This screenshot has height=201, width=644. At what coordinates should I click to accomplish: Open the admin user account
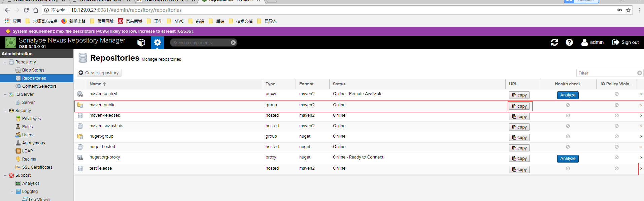[592, 42]
